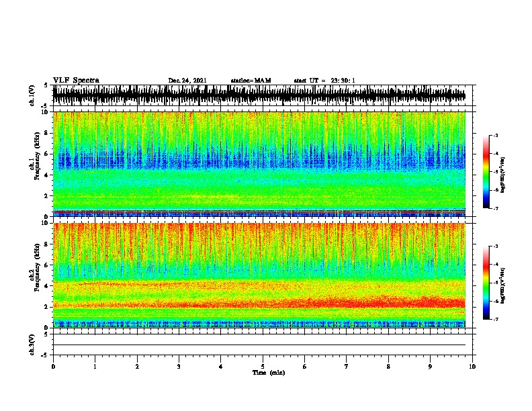Click the ch.3 (V) axis label

pos(32,345)
